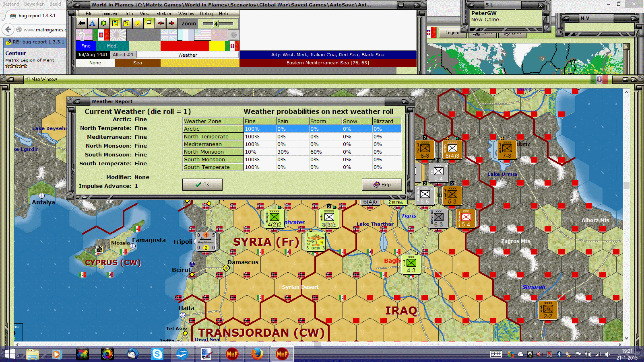Open Thunderbird from the taskbar
Screen dimensions: 644x362
click(x=132, y=354)
